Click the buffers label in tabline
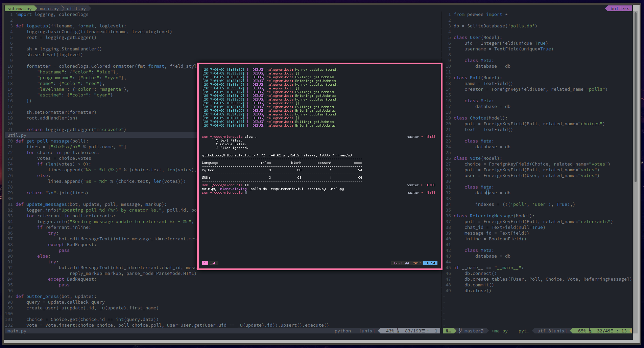Viewport: 644px width, 348px height. tap(619, 8)
